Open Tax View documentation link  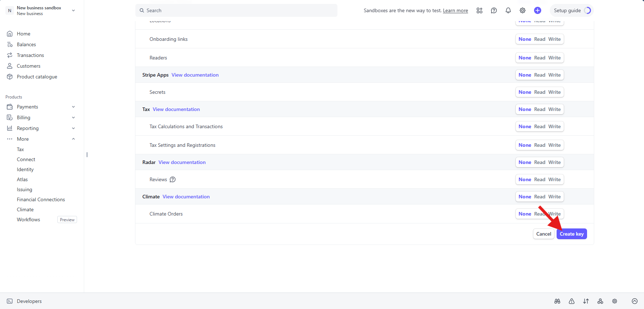tap(176, 109)
